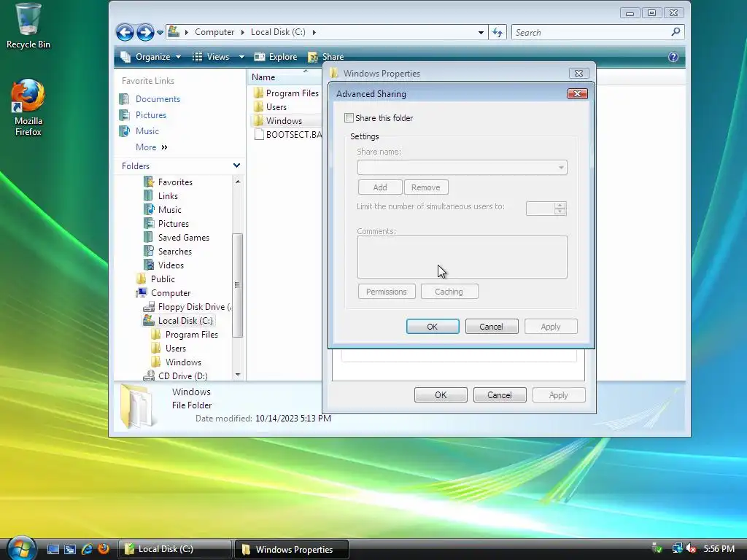Click the Local Disk (C:) breadcrumb
Screen dimensions: 747x560
pyautogui.click(x=278, y=32)
